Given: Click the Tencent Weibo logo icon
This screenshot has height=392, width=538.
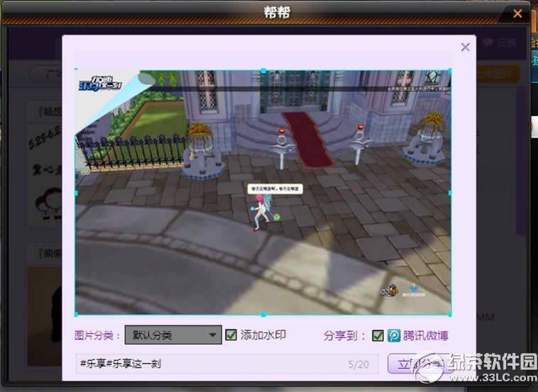Looking at the screenshot, I should (x=394, y=335).
